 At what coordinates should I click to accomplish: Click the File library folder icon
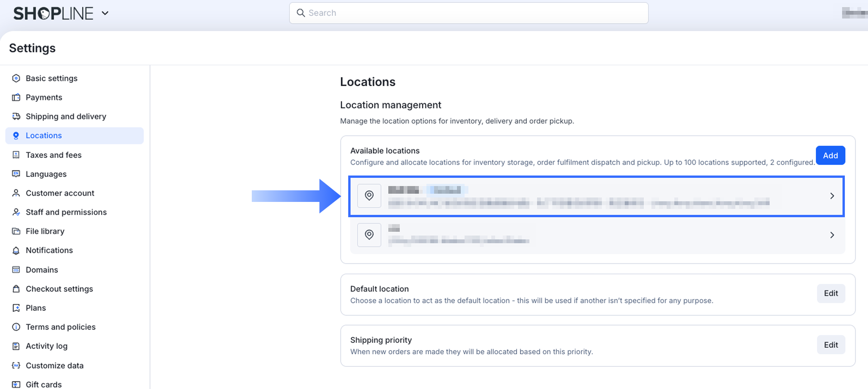pos(16,231)
